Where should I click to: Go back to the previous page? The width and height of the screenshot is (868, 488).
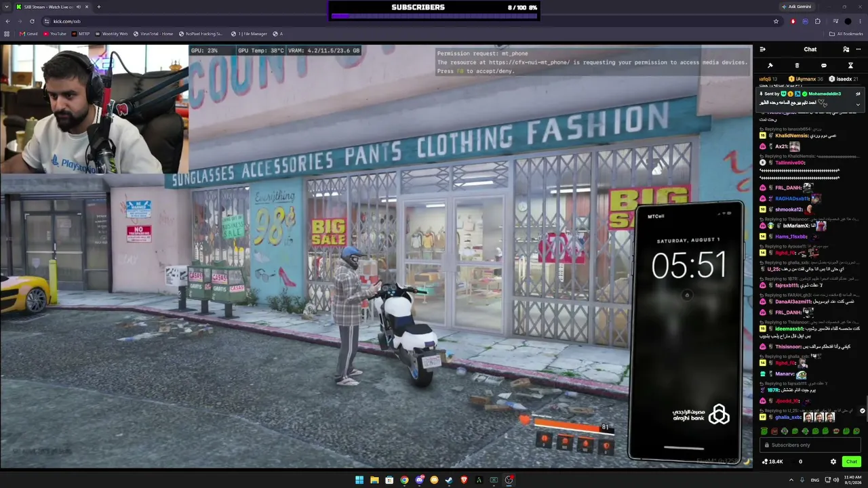(7, 21)
